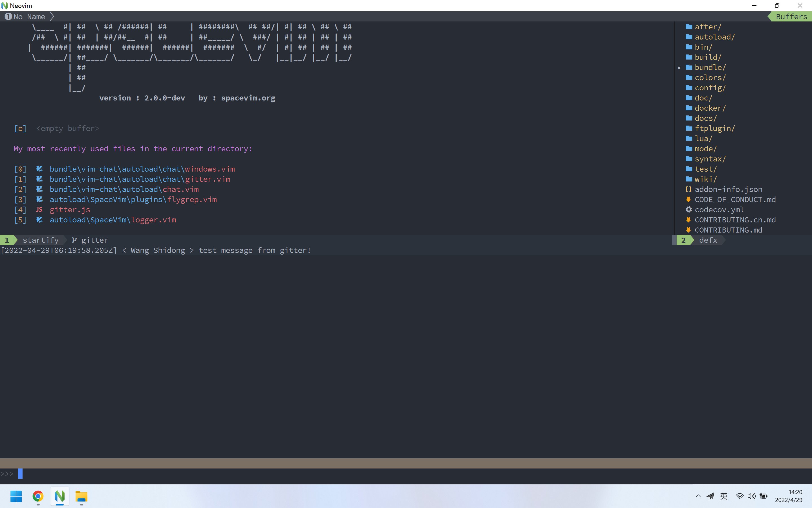The image size is (812, 508).
Task: Click the JSON icon beside addon-info.json
Action: pos(689,189)
